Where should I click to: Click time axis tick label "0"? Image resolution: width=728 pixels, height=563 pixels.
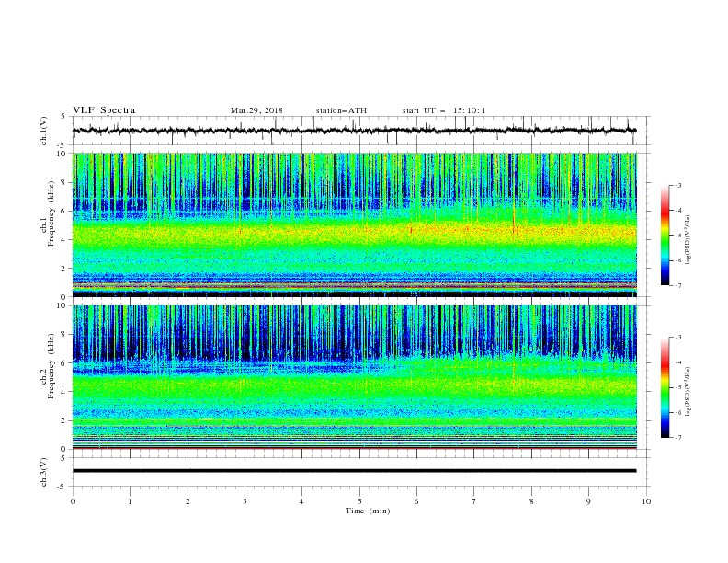pyautogui.click(x=73, y=501)
